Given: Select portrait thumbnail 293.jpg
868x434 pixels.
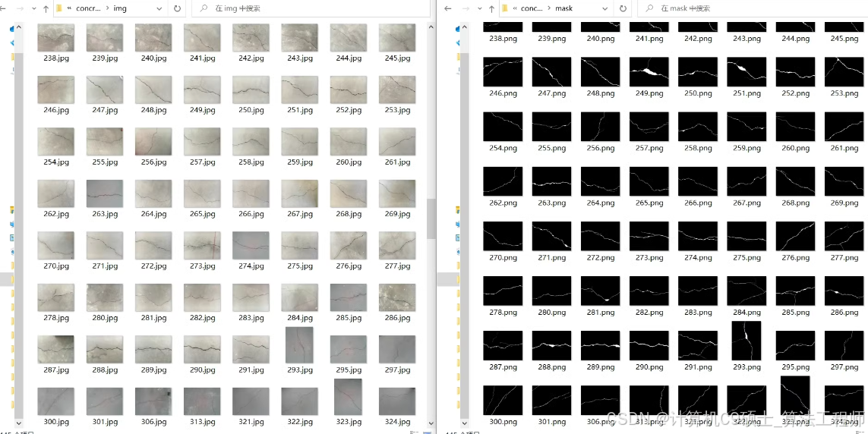Looking at the screenshot, I should coord(299,345).
